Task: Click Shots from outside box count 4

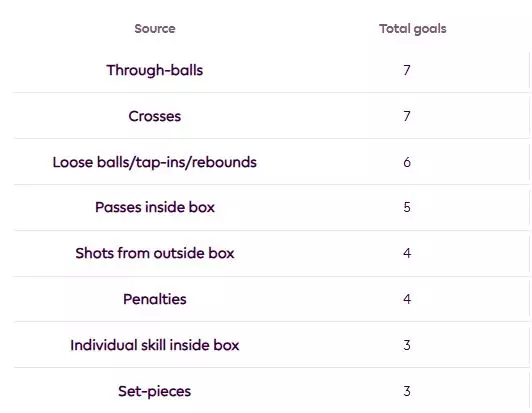Action: pyautogui.click(x=407, y=253)
